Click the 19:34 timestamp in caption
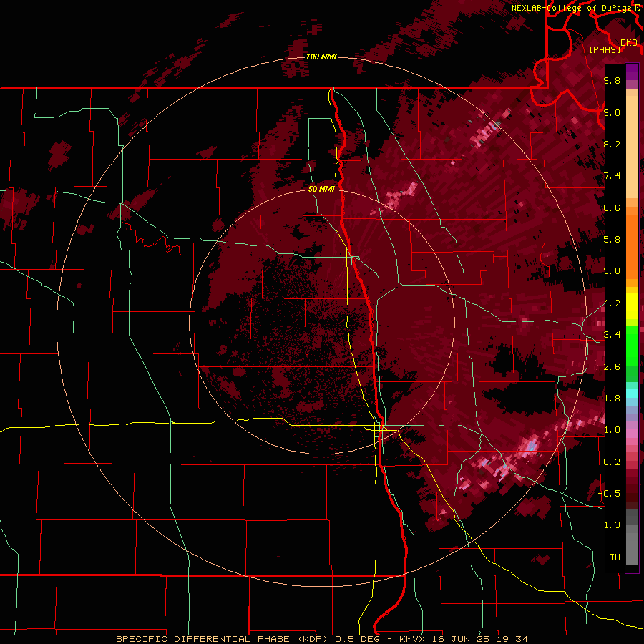644x644 pixels. (x=511, y=639)
